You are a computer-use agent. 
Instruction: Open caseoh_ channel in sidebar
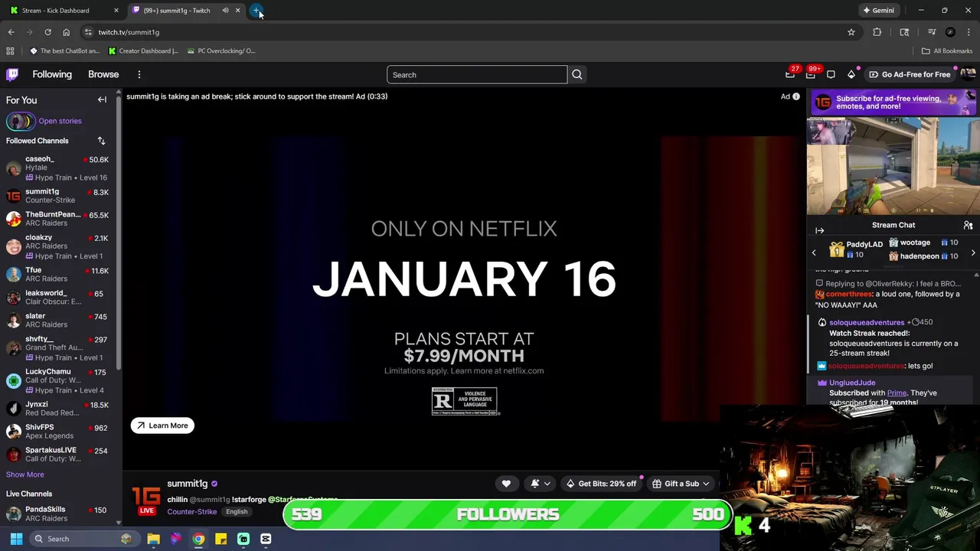tap(60, 168)
